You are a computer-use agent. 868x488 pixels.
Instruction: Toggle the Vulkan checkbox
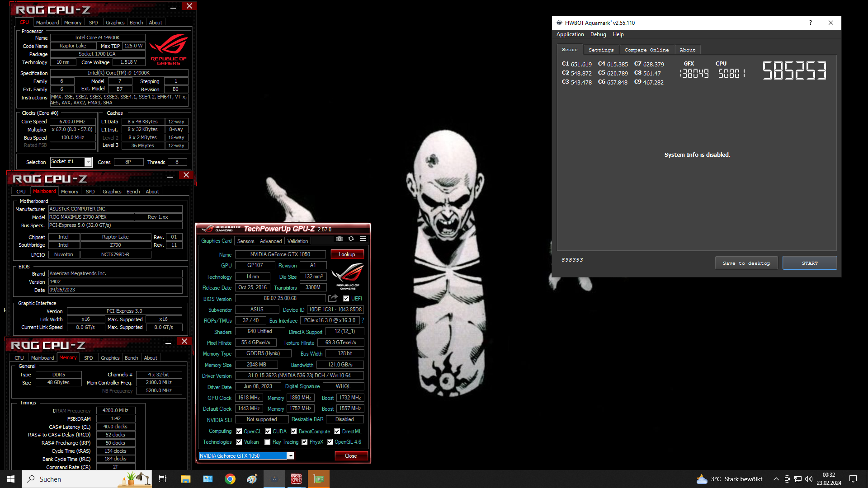[x=239, y=442]
